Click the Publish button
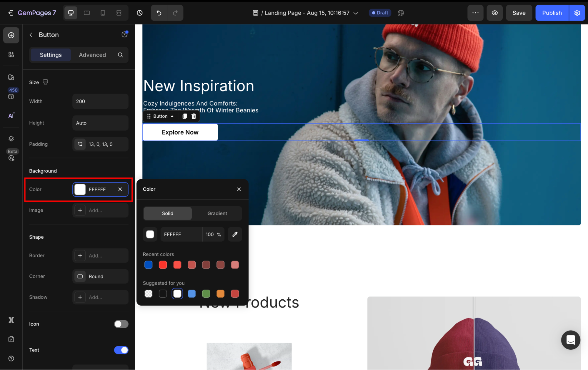The image size is (588, 370). tap(552, 13)
